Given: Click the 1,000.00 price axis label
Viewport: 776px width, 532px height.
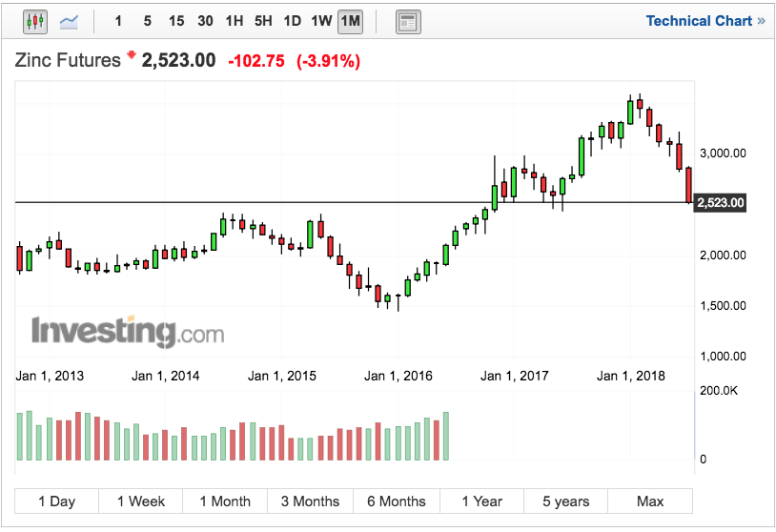Looking at the screenshot, I should [x=723, y=356].
